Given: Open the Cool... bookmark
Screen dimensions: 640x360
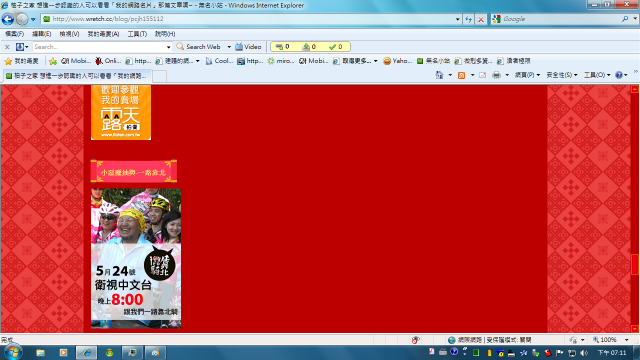Looking at the screenshot, I should click(x=219, y=61).
